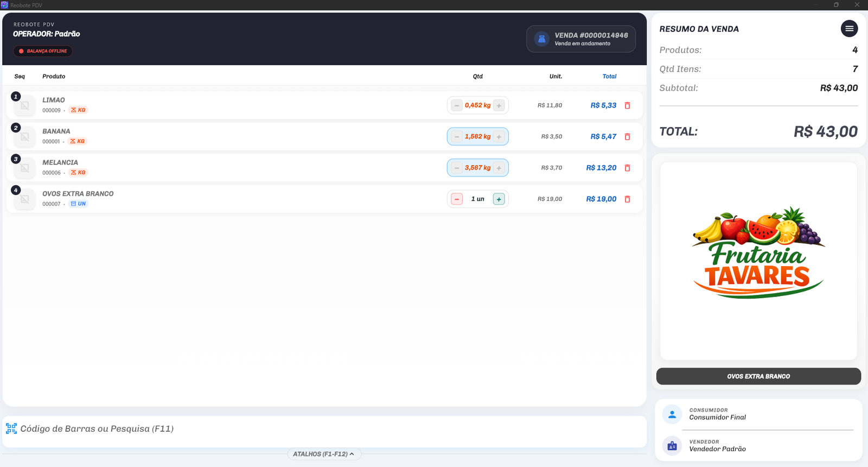The width and height of the screenshot is (868, 467).
Task: Click the 1,562 kg quantity value
Action: [477, 137]
